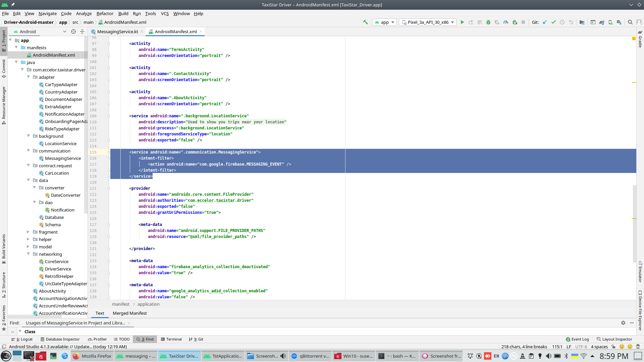Image resolution: width=644 pixels, height=362 pixels.
Task: Click the Git update project arrow
Action: pyautogui.click(x=545, y=22)
